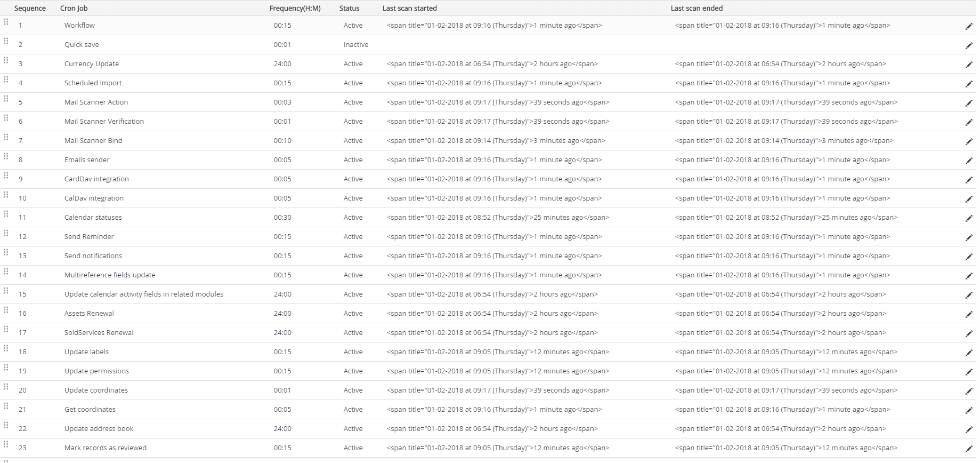Select the SoldServices Renewal job name
Viewport: 980px width, 463px height.
pos(99,333)
